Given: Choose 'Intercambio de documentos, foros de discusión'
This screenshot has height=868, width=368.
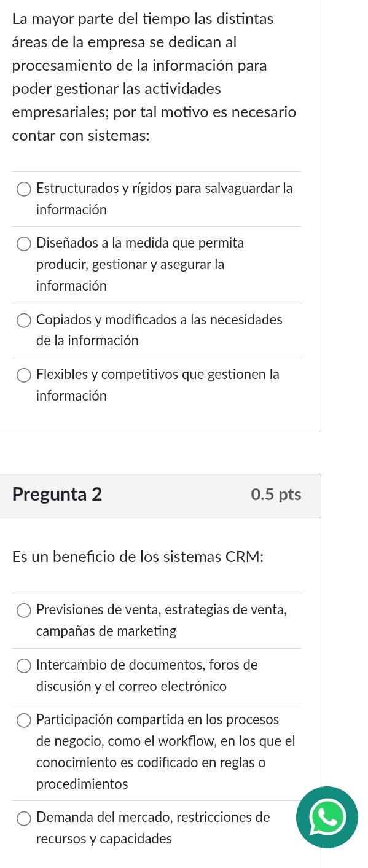Looking at the screenshot, I should tap(23, 665).
